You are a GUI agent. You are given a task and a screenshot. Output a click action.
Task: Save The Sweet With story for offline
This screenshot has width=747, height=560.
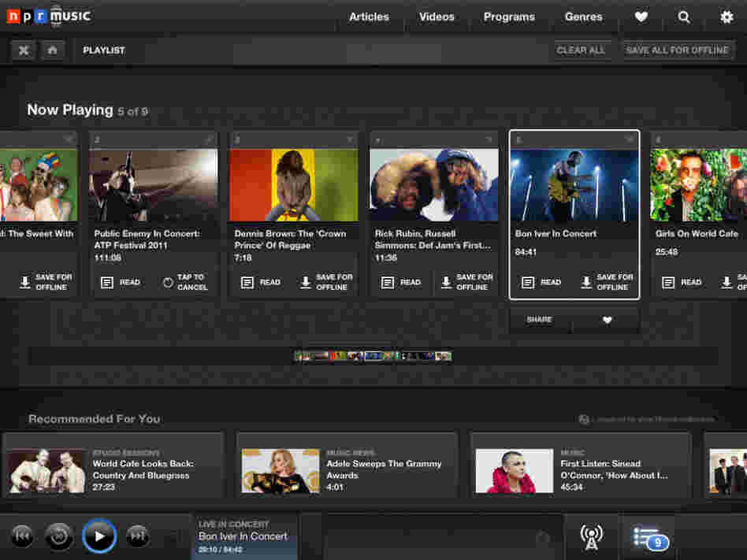[46, 283]
